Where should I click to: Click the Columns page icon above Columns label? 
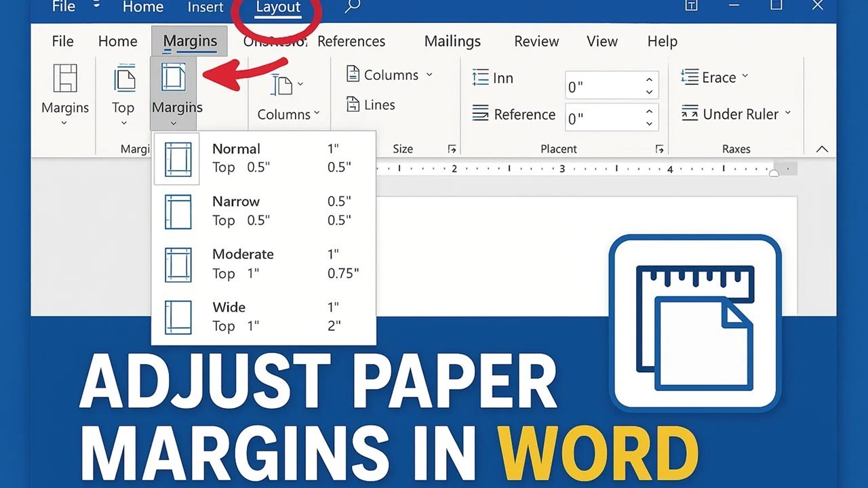282,86
